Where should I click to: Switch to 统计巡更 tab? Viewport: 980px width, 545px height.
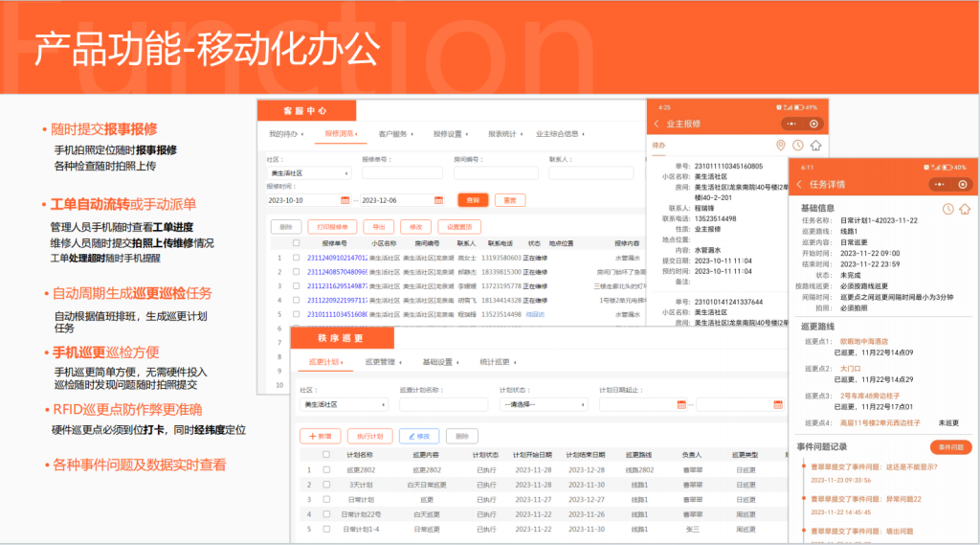click(x=498, y=362)
